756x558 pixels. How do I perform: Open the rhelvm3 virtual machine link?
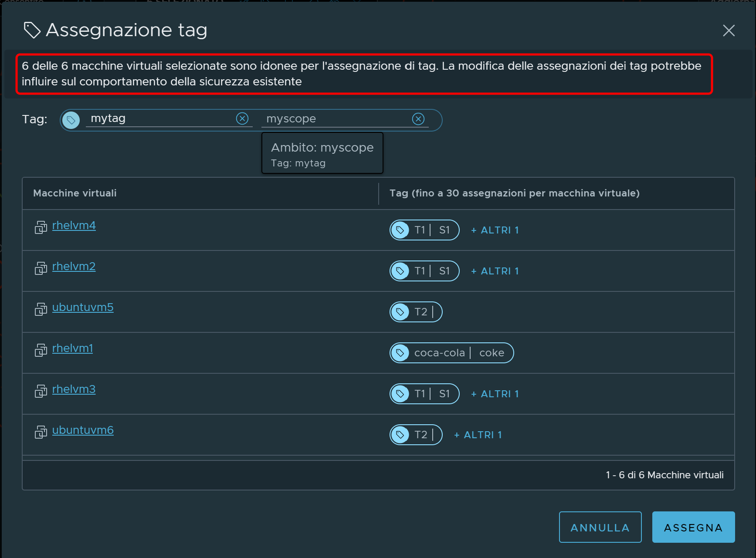click(x=74, y=389)
